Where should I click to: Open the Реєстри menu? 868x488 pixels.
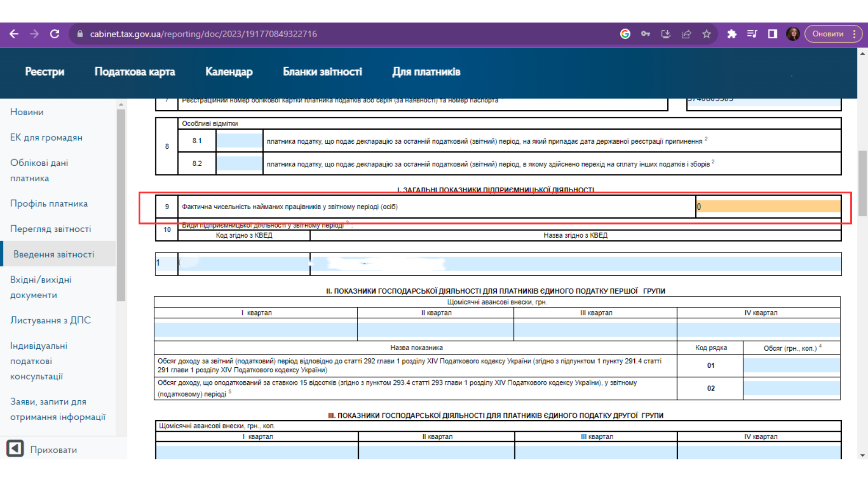click(x=45, y=72)
